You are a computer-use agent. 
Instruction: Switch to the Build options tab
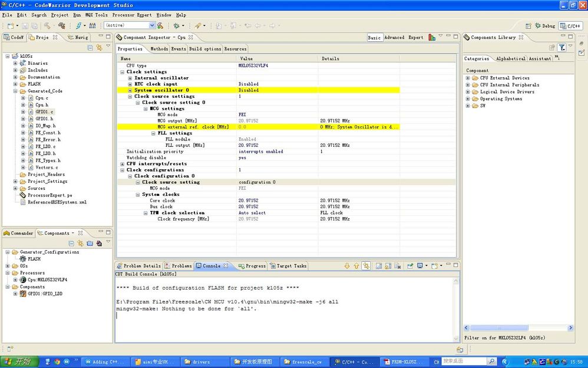point(205,49)
